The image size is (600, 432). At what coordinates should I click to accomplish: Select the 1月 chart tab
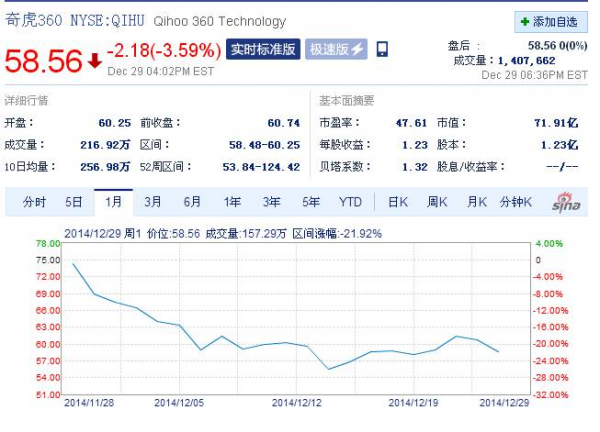(113, 202)
